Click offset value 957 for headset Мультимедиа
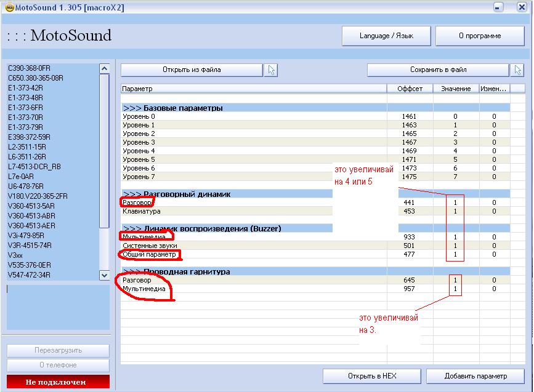 pyautogui.click(x=409, y=289)
